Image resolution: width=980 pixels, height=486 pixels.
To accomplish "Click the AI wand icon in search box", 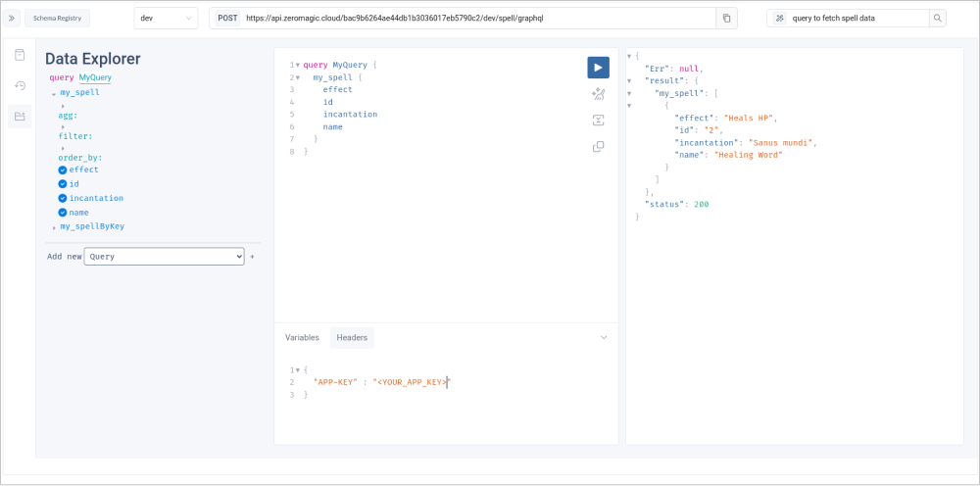I will tap(779, 18).
